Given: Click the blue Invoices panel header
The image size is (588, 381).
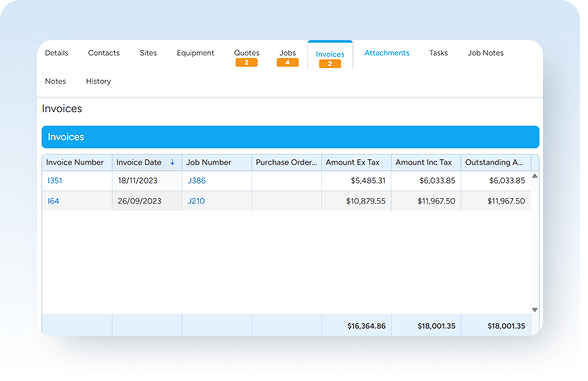Looking at the screenshot, I should (x=290, y=137).
